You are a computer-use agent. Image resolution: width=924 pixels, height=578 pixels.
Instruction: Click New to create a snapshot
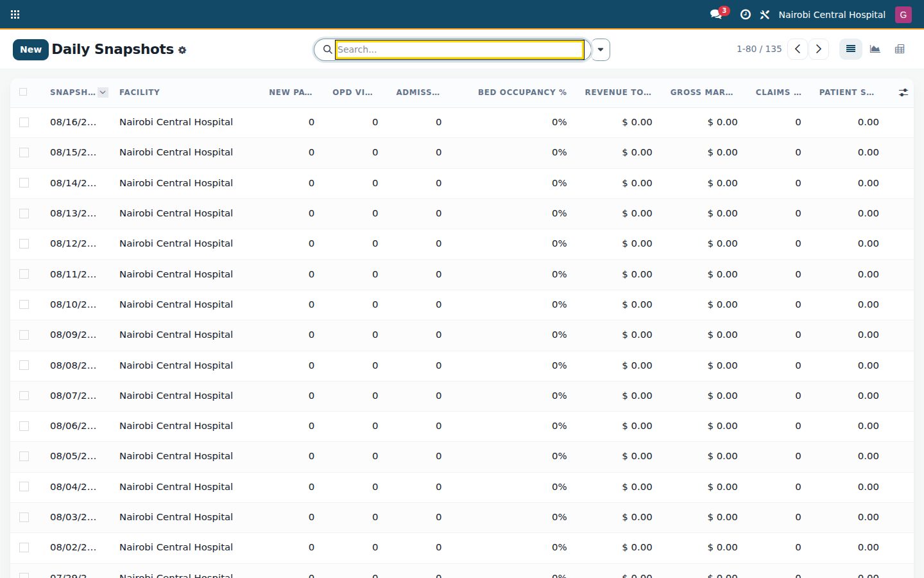point(31,49)
